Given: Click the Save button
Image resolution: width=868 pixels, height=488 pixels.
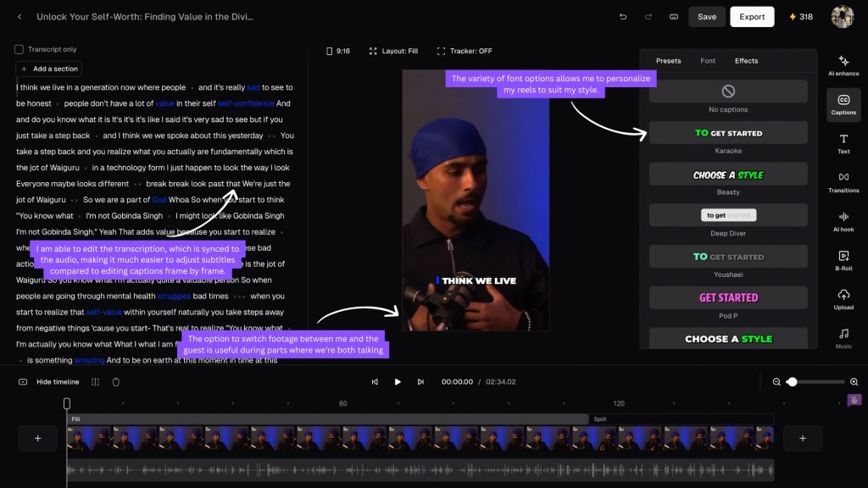Looking at the screenshot, I should coord(707,16).
